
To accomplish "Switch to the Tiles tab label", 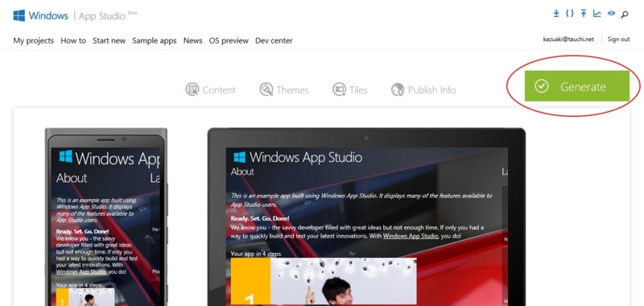I will click(x=358, y=90).
